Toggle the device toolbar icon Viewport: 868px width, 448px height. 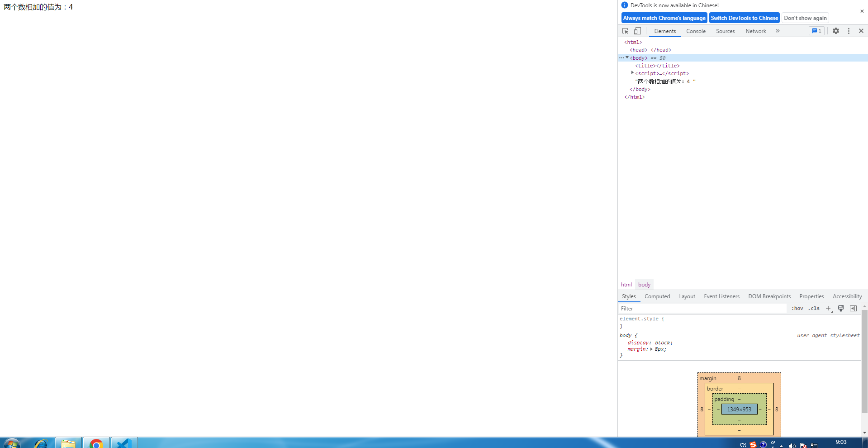(x=637, y=31)
